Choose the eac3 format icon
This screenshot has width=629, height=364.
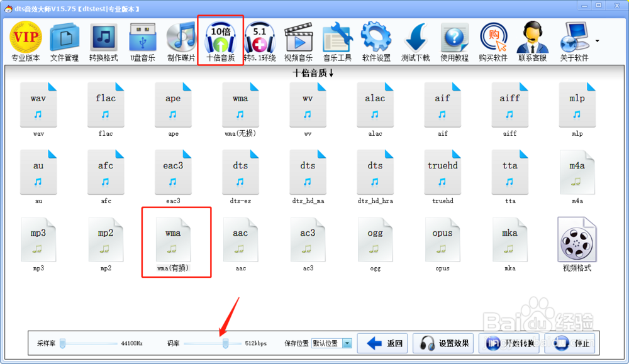coord(174,177)
